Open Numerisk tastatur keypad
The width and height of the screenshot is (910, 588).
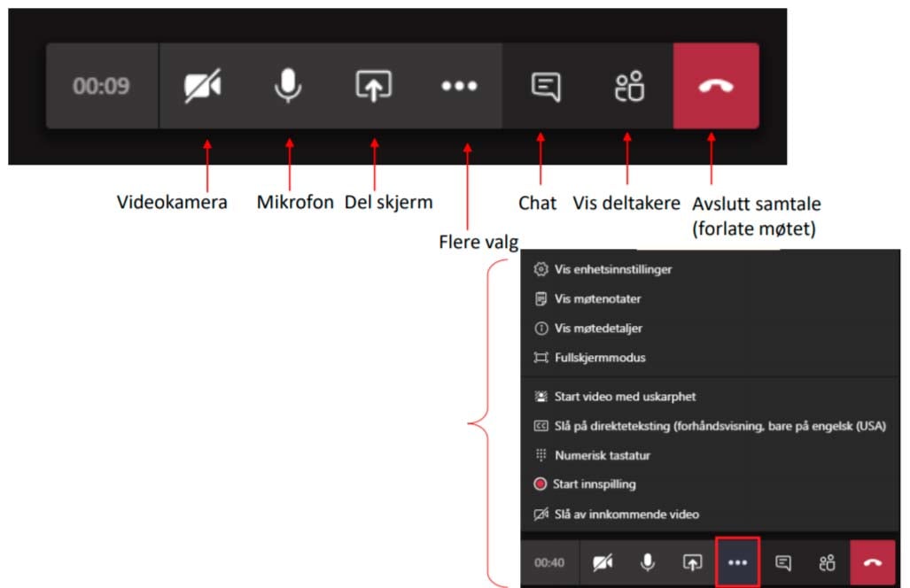click(602, 455)
